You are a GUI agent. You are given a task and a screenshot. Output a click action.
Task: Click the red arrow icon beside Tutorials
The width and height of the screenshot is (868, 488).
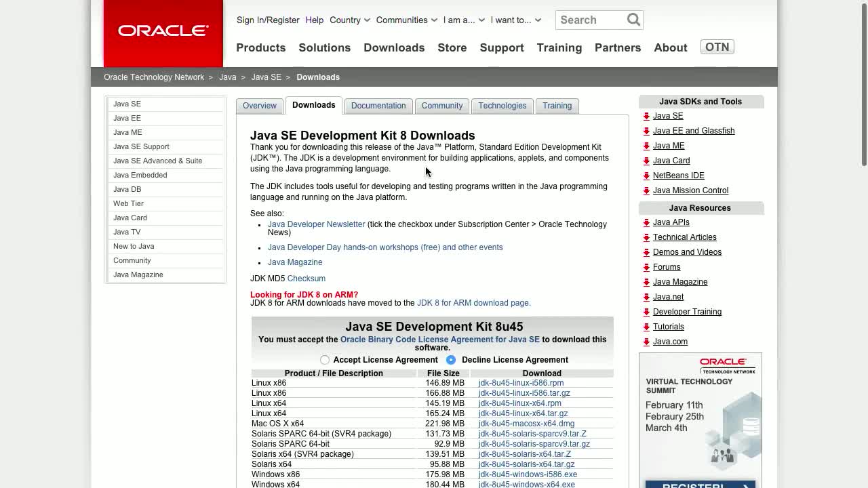coord(646,327)
